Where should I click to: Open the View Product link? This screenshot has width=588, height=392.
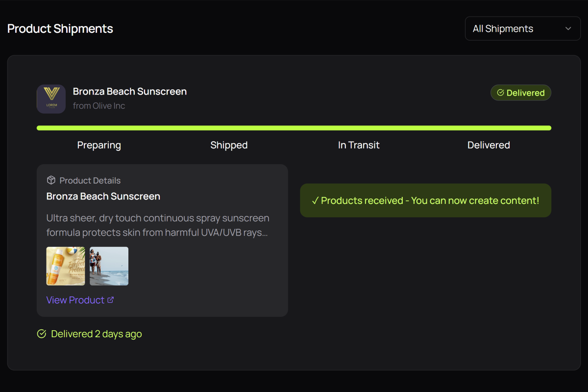[x=80, y=300]
